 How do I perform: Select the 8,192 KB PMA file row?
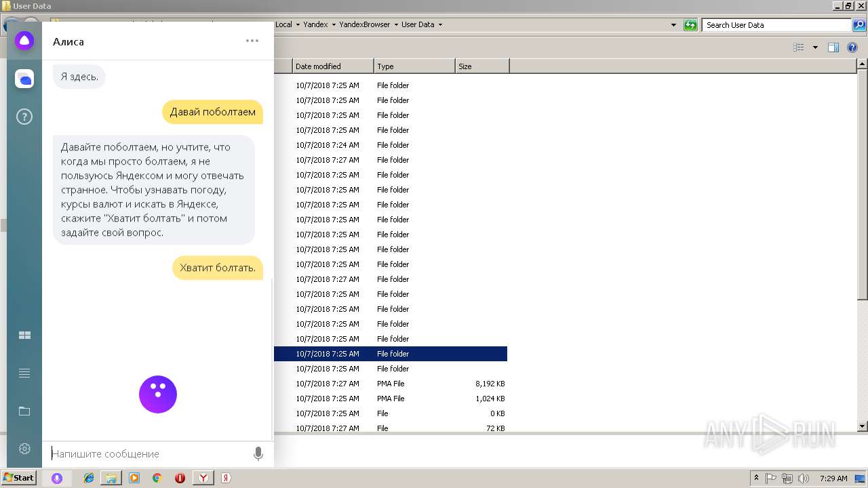click(x=391, y=384)
